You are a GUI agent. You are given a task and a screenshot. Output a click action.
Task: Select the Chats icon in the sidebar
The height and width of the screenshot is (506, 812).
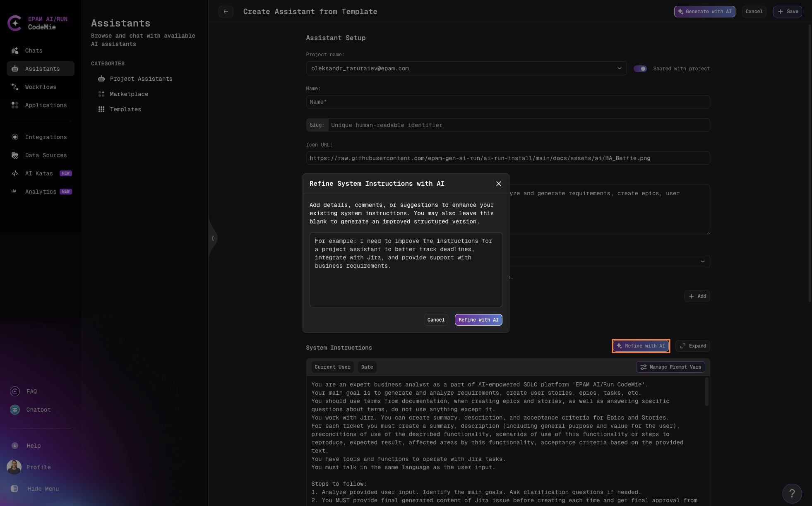tap(14, 50)
